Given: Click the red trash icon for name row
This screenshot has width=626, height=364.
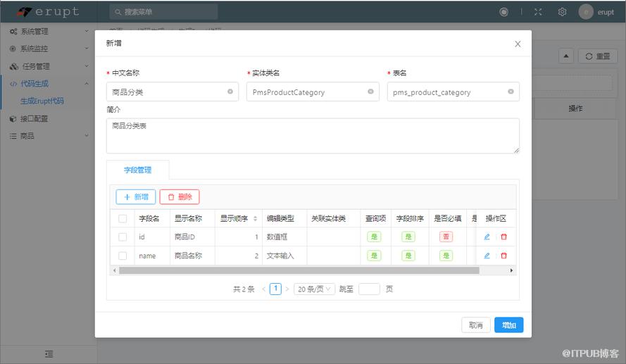Looking at the screenshot, I should click(504, 256).
